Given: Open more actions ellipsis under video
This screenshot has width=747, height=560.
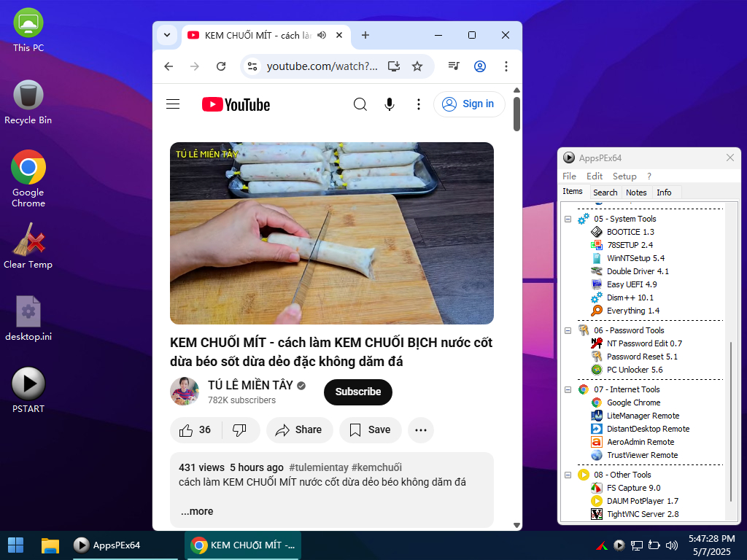Looking at the screenshot, I should click(421, 430).
